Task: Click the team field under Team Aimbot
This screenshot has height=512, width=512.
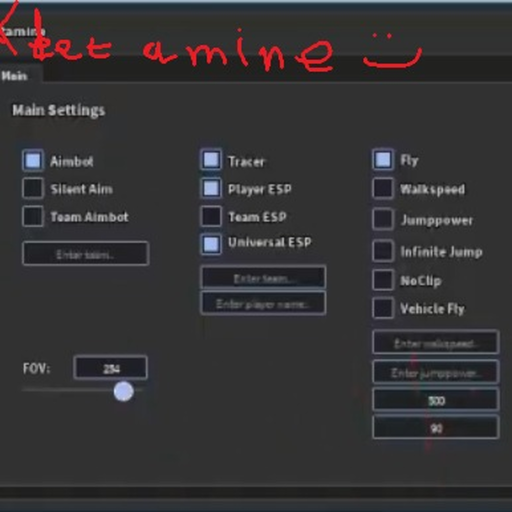Action: (x=86, y=254)
